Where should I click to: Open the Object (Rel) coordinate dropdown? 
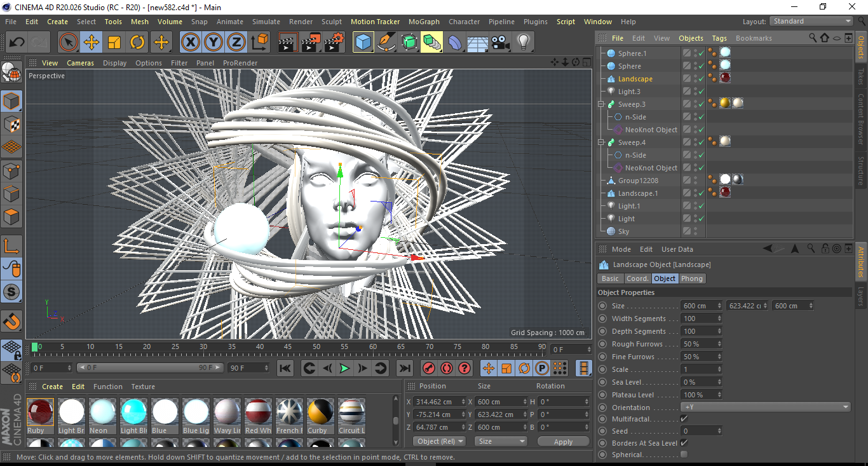439,441
